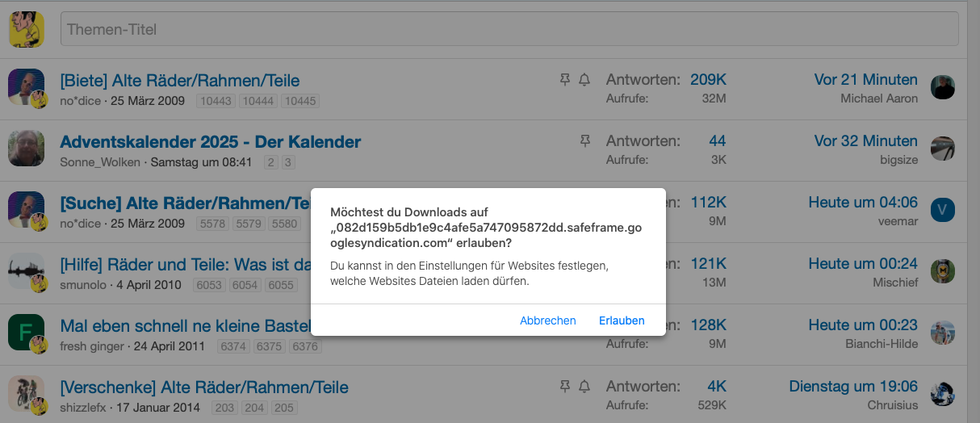Screen dimensions: 980x423
Task: Click the Vor 21 Minuten latest post link
Action: pyautogui.click(x=865, y=80)
